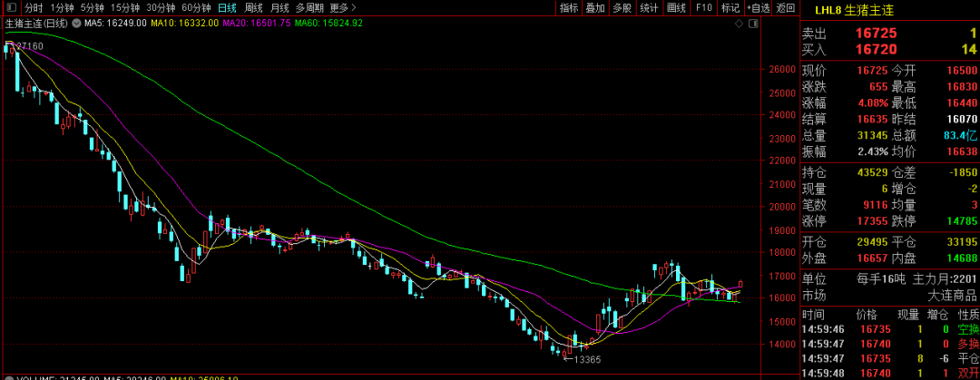The image size is (980, 380).
Task: Add to watchlist with +自选
Action: click(758, 8)
